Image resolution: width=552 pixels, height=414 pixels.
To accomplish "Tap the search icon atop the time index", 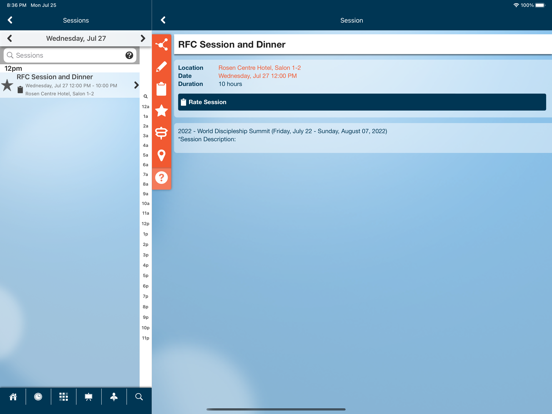I will 145,96.
